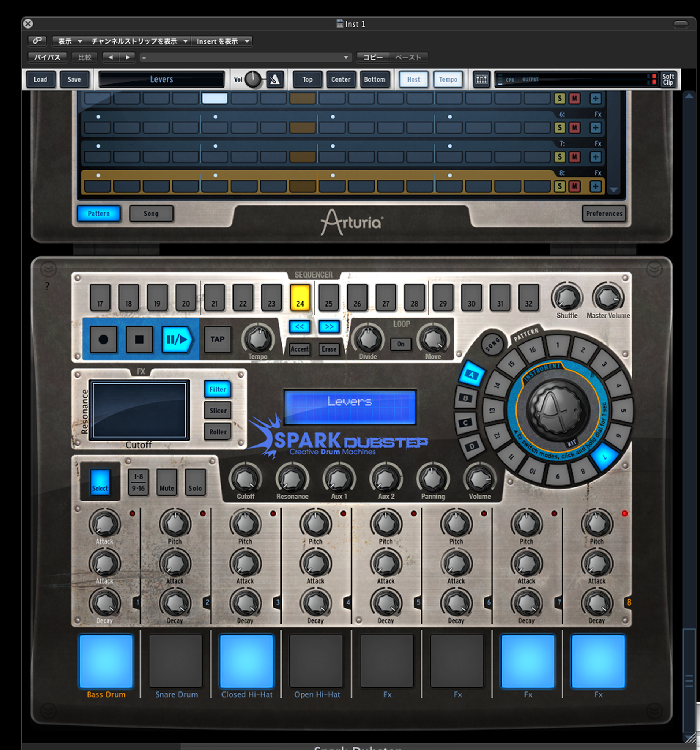
Task: Click the plus icon on track 6 row
Action: (596, 127)
